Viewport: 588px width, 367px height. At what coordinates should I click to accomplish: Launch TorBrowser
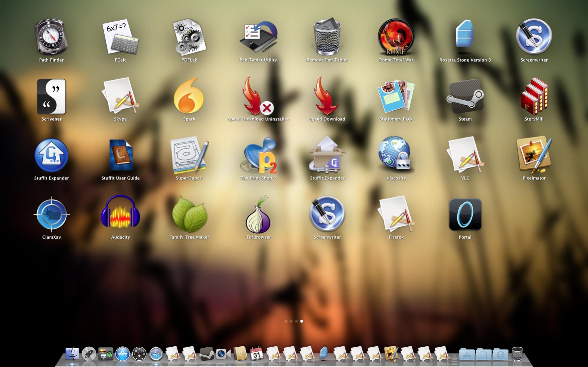[258, 214]
